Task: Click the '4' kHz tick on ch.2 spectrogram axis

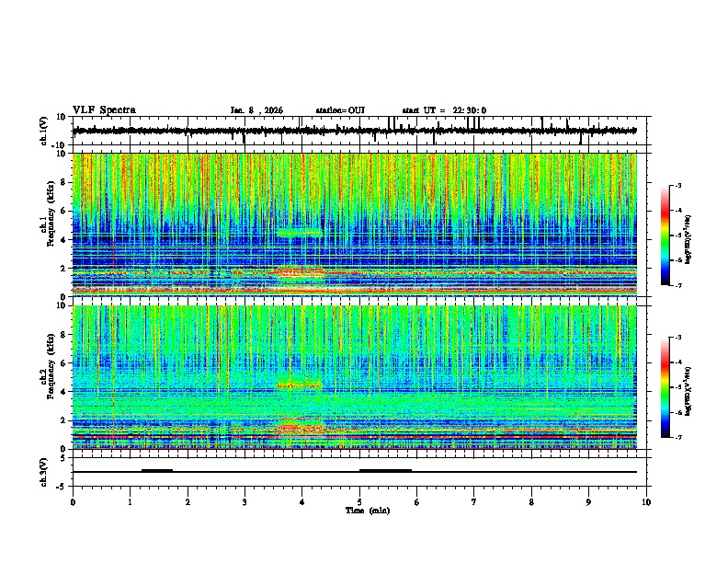Action: pos(63,392)
